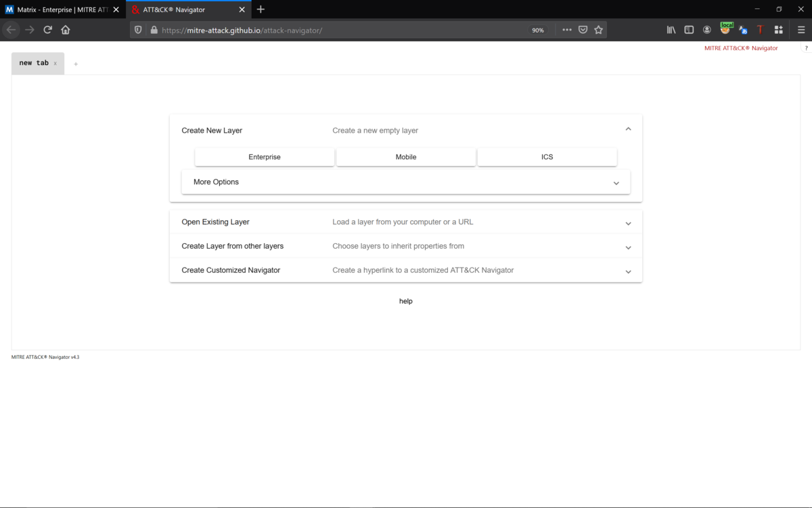The image size is (812, 508).
Task: Click the 'Create Customized Navigator' heading
Action: [x=231, y=270]
